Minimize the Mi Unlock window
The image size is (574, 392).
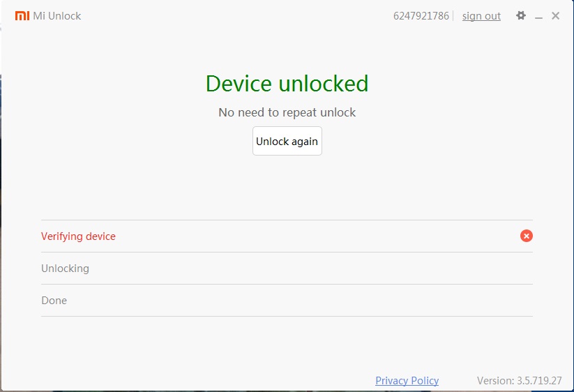(539, 16)
